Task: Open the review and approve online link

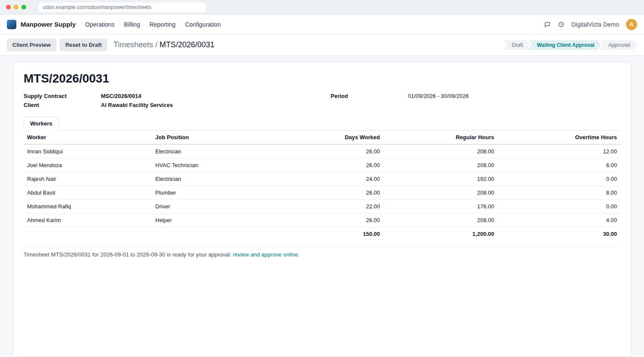Action: 266,254
